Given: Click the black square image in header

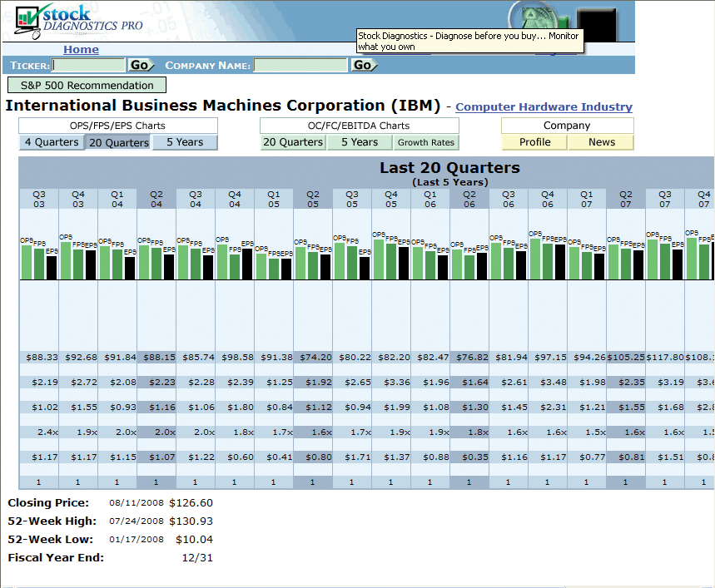Looking at the screenshot, I should (596, 20).
